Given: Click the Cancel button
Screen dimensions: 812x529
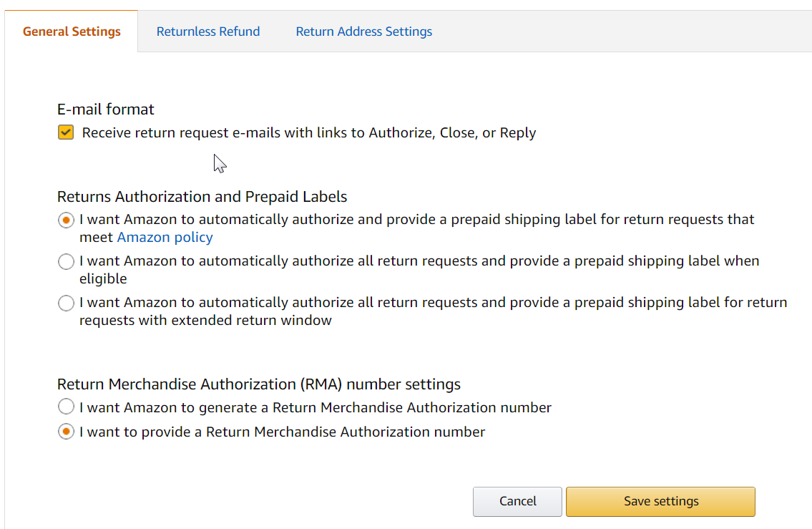Looking at the screenshot, I should point(517,501).
